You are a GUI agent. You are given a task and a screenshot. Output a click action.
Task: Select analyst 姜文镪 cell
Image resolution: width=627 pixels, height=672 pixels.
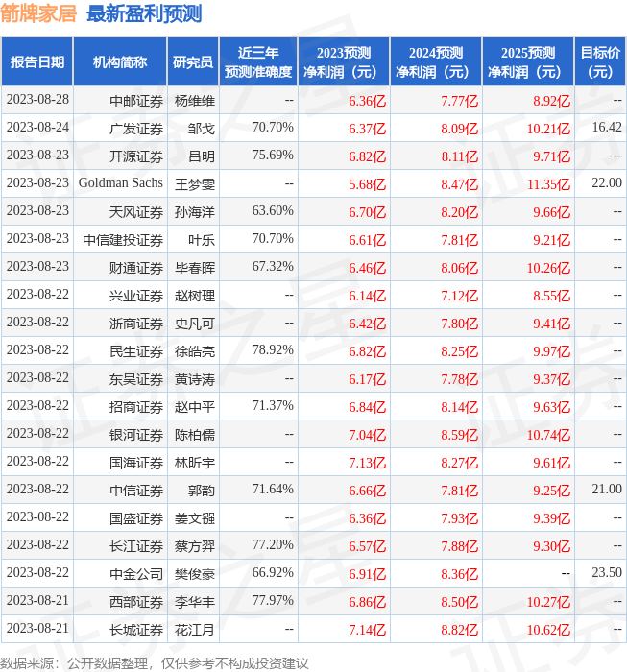click(x=195, y=519)
